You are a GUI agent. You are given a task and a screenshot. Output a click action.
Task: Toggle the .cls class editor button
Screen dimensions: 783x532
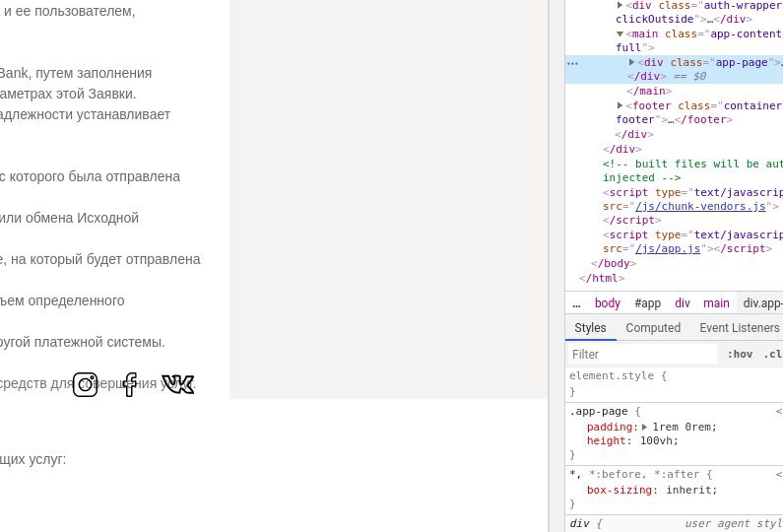pyautogui.click(x=773, y=354)
